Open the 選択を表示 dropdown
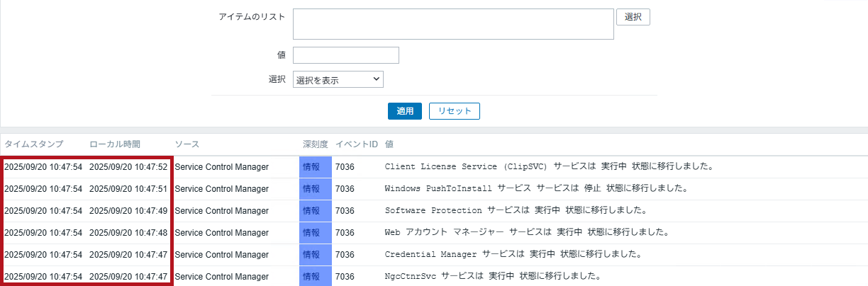This screenshot has height=286, width=868. (338, 79)
